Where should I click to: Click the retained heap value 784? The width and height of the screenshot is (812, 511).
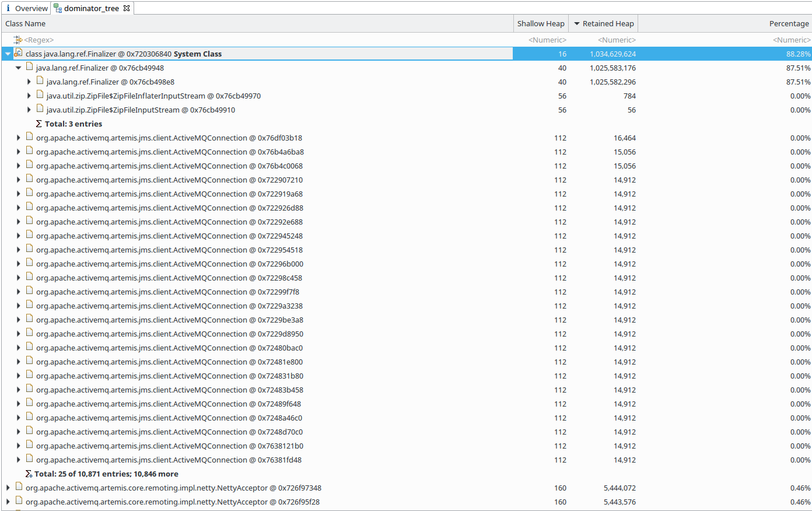click(x=629, y=96)
